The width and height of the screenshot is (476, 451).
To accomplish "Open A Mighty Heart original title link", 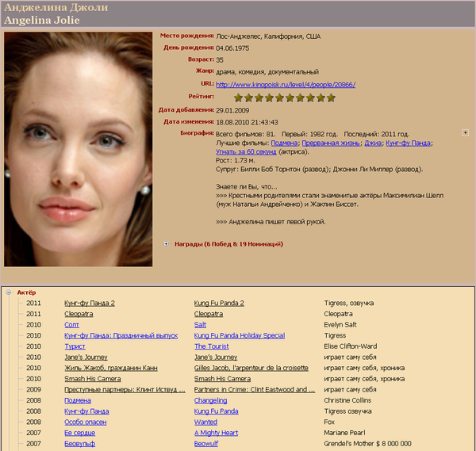I will point(216,433).
